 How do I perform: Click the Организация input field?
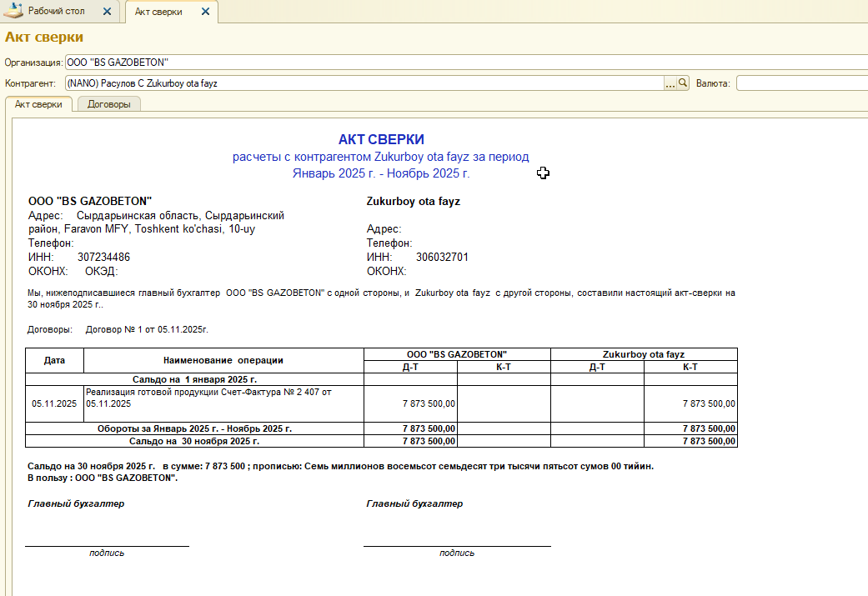click(x=467, y=62)
